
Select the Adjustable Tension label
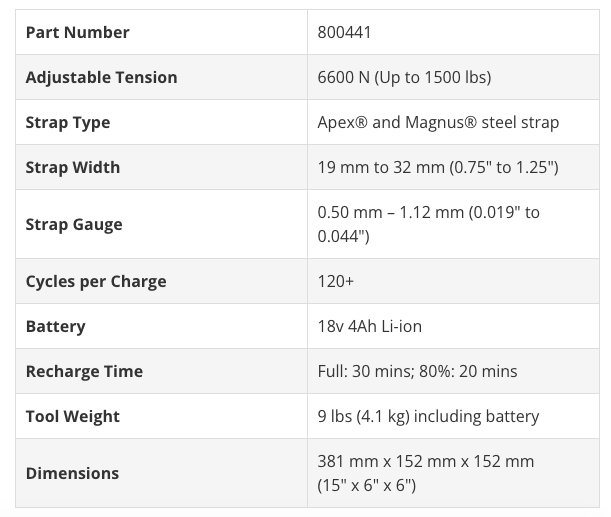pyautogui.click(x=101, y=77)
